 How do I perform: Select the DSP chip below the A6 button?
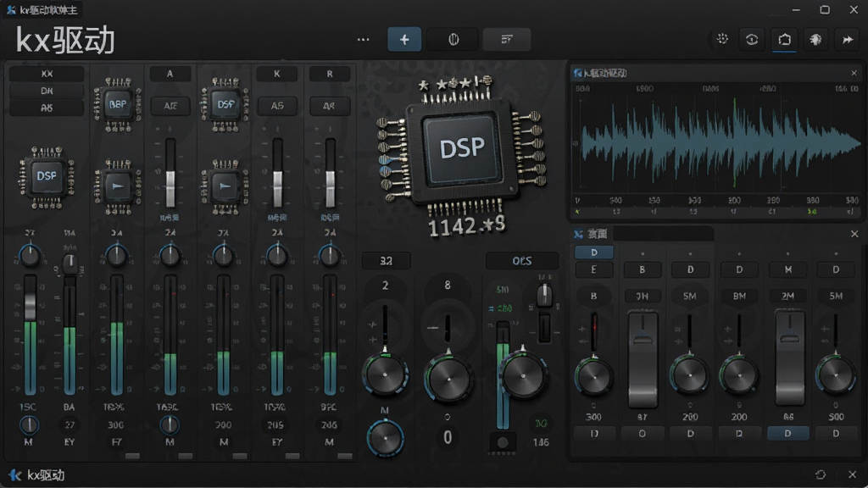click(47, 176)
